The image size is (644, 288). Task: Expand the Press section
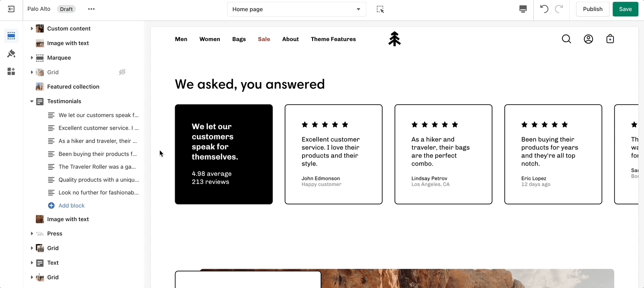(32, 234)
